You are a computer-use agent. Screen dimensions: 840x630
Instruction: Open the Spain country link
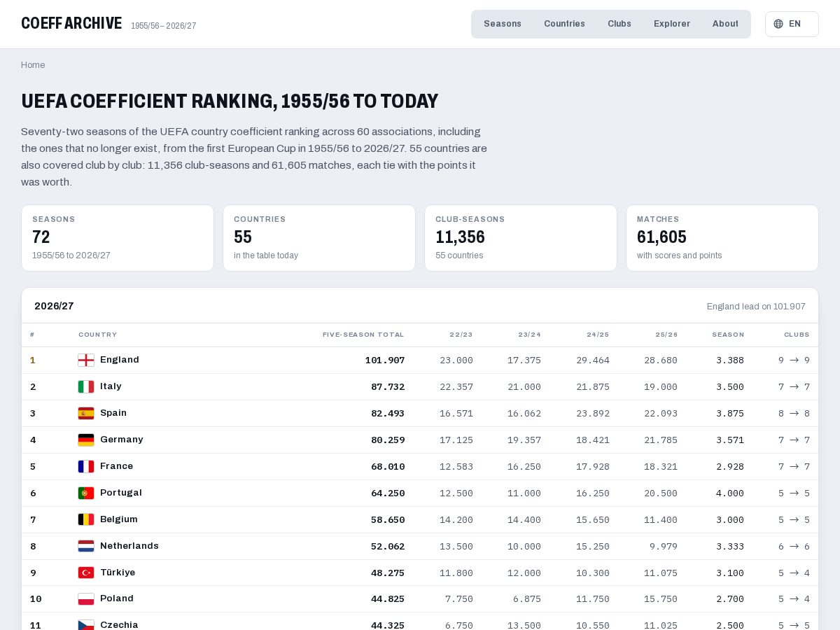point(113,413)
